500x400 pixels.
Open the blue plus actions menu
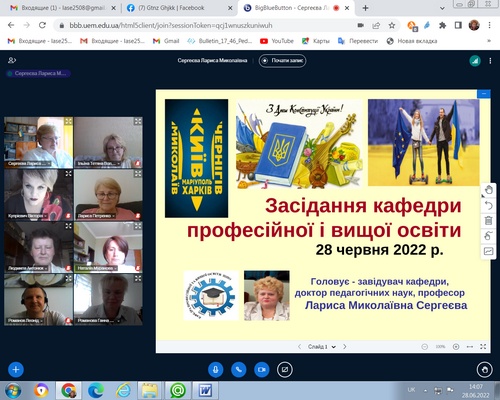click(x=16, y=369)
